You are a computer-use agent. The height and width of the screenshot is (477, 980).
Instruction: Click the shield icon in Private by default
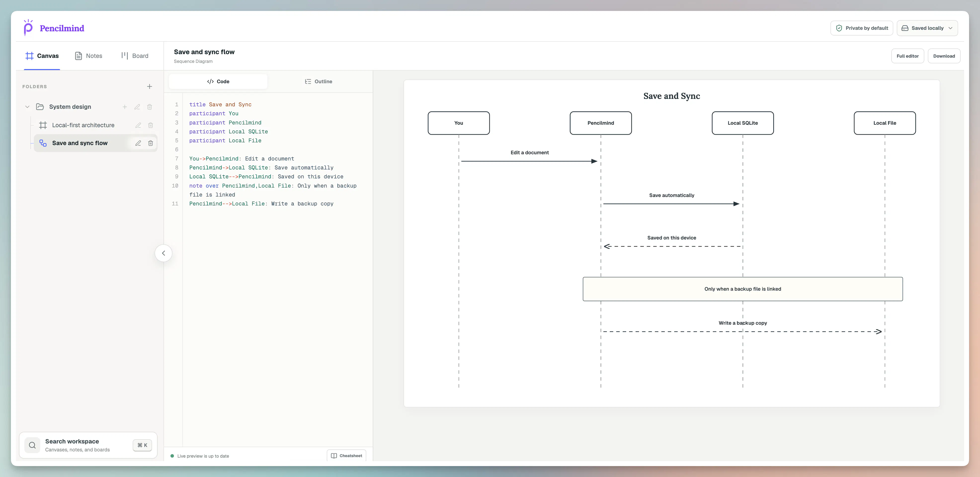(x=839, y=28)
